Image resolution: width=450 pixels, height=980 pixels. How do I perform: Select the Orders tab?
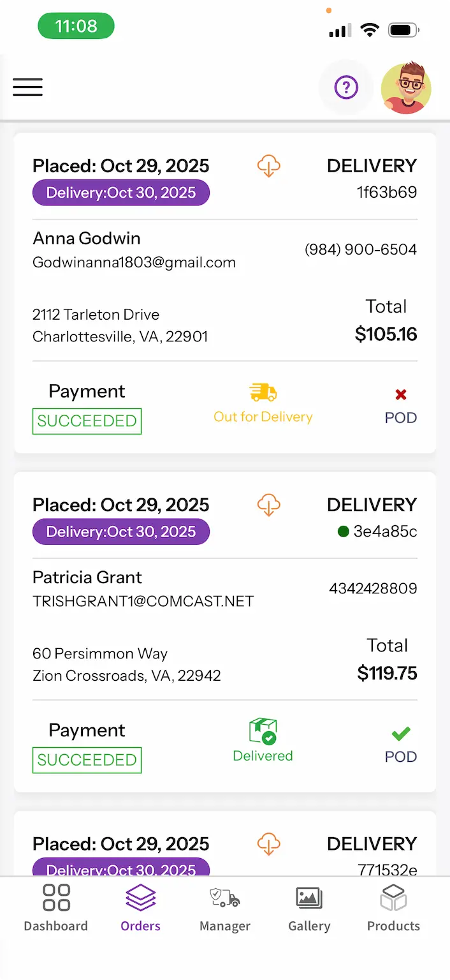[140, 907]
